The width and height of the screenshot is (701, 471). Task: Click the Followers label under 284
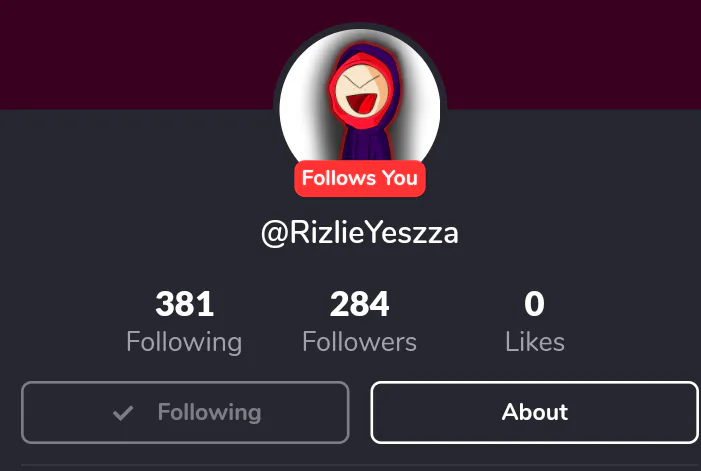[359, 342]
